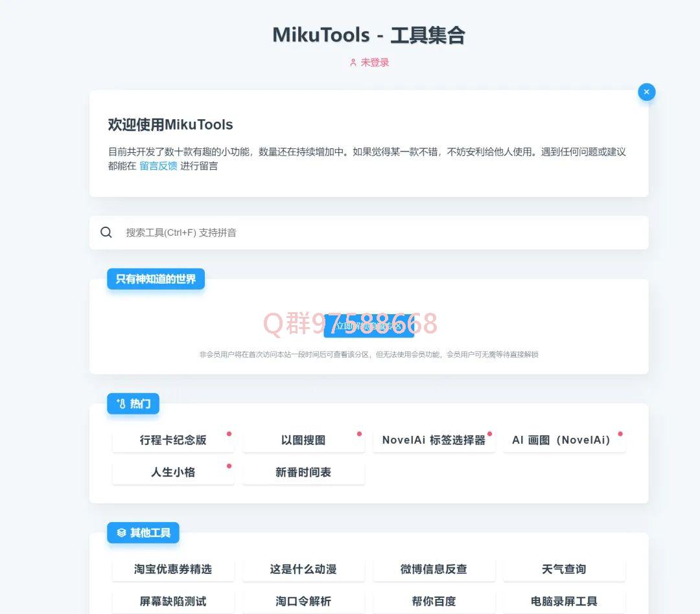Screen dimensions: 700x614
Task: Open the 这是什么动漫 tool
Action: [303, 569]
